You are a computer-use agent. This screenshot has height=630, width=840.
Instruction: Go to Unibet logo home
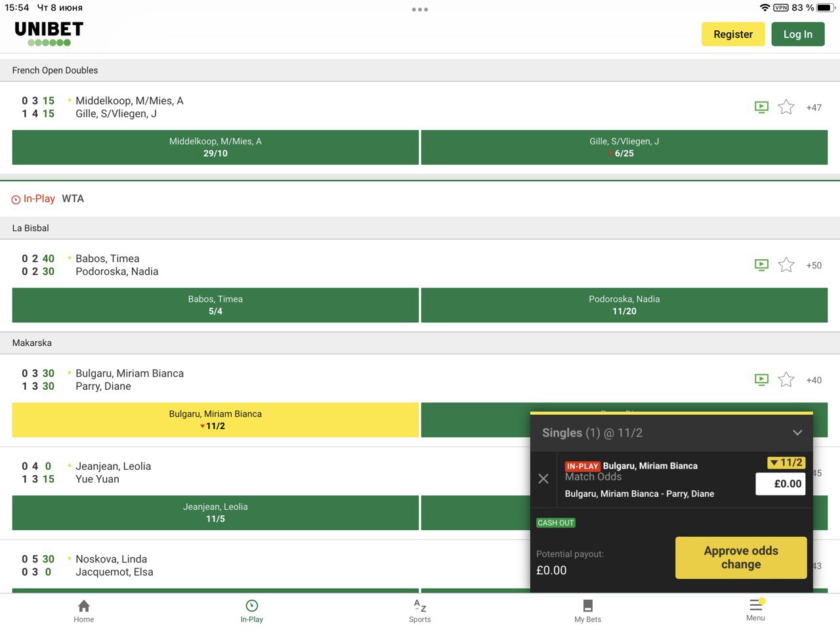click(49, 33)
